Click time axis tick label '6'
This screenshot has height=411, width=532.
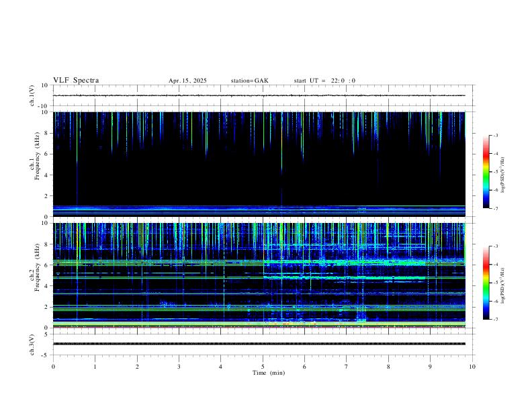click(304, 367)
